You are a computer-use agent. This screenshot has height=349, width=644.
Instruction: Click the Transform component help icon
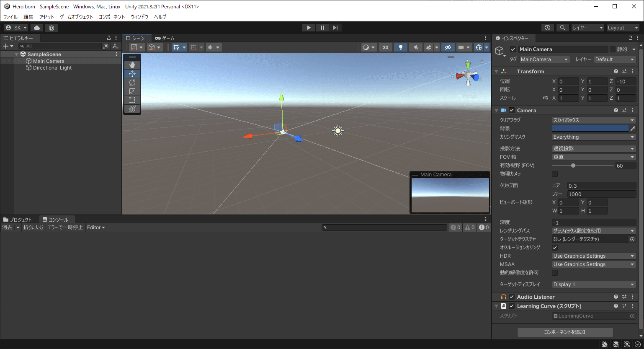(x=616, y=72)
